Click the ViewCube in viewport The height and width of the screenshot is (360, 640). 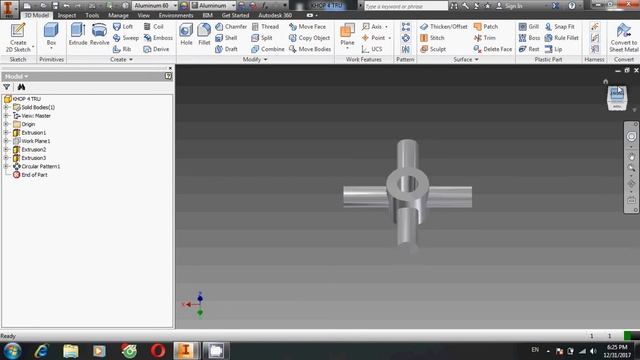pyautogui.click(x=617, y=98)
